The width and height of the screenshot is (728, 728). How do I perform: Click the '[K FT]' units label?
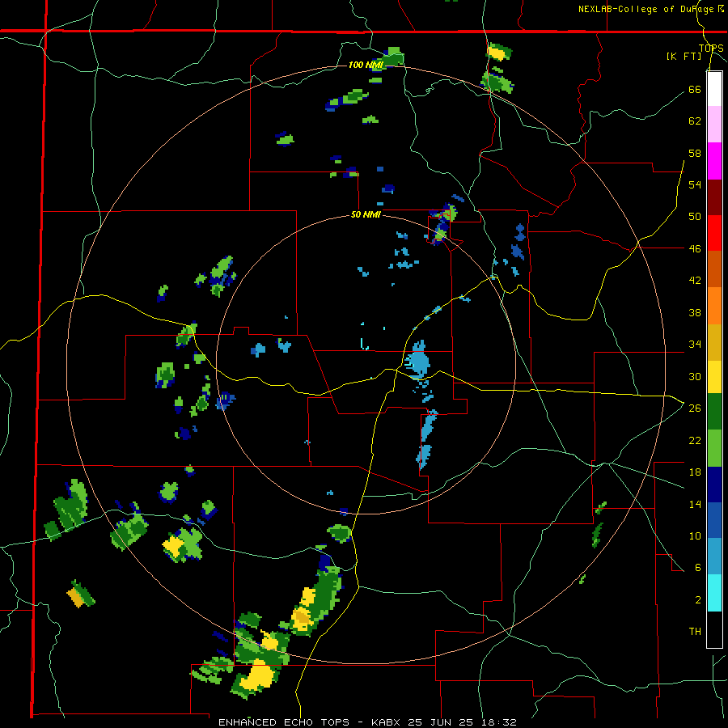pyautogui.click(x=684, y=57)
